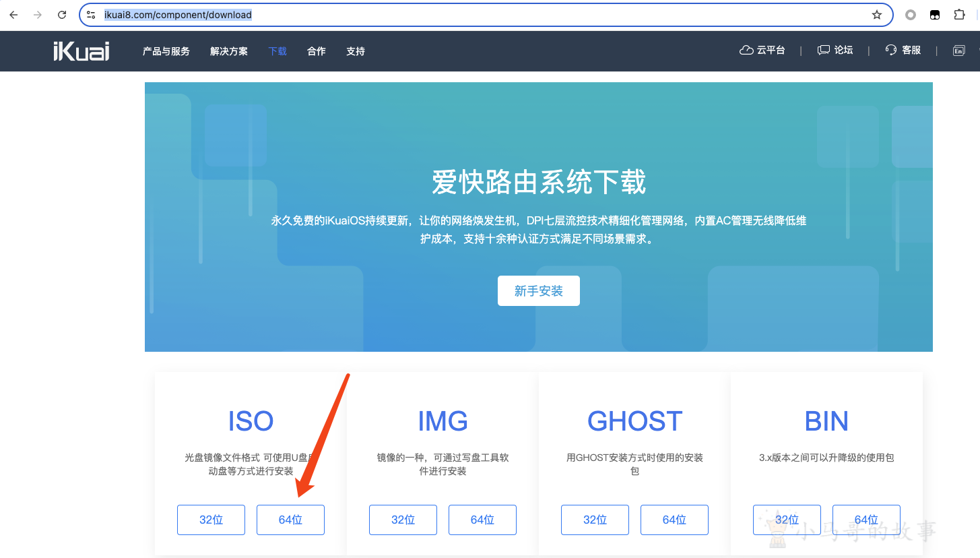Click the address bar URL field
Image resolution: width=980 pixels, height=558 pixels.
click(x=485, y=15)
